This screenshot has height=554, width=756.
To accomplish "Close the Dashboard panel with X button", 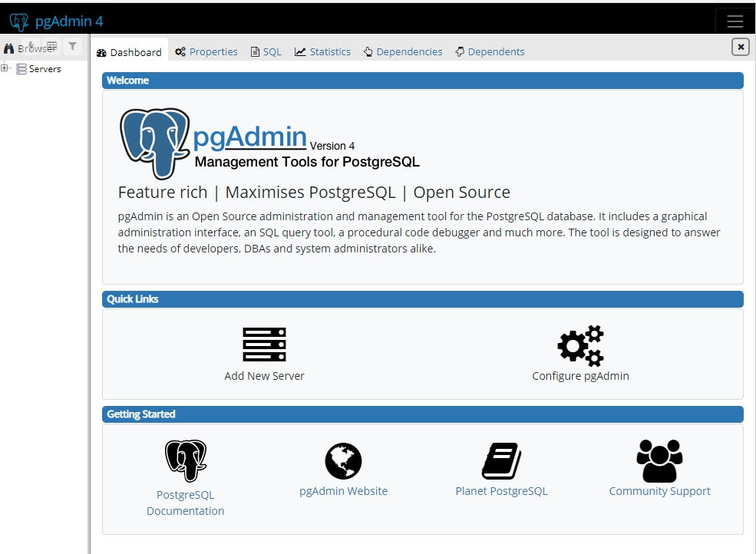I will tap(740, 47).
